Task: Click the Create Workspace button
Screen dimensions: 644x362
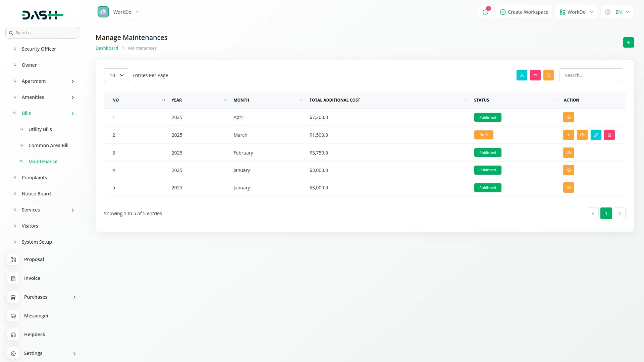Action: [524, 12]
